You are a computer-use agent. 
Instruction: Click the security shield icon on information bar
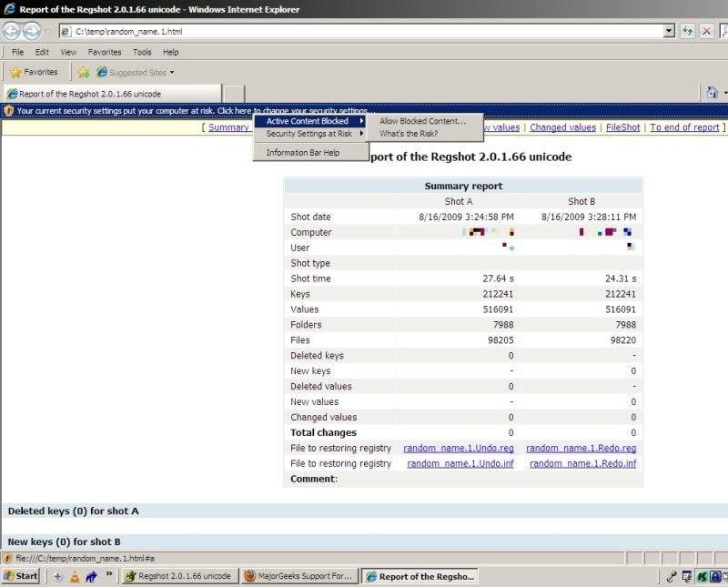[8, 110]
